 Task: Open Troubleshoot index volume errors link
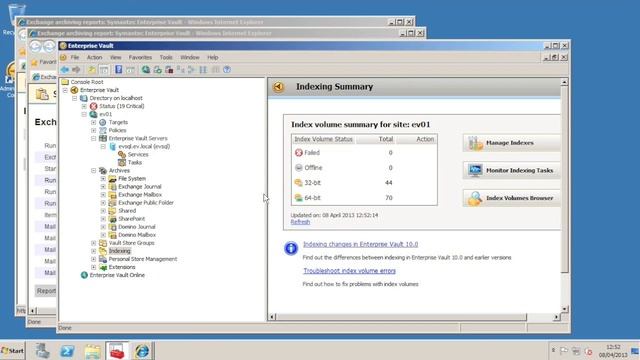click(x=349, y=271)
